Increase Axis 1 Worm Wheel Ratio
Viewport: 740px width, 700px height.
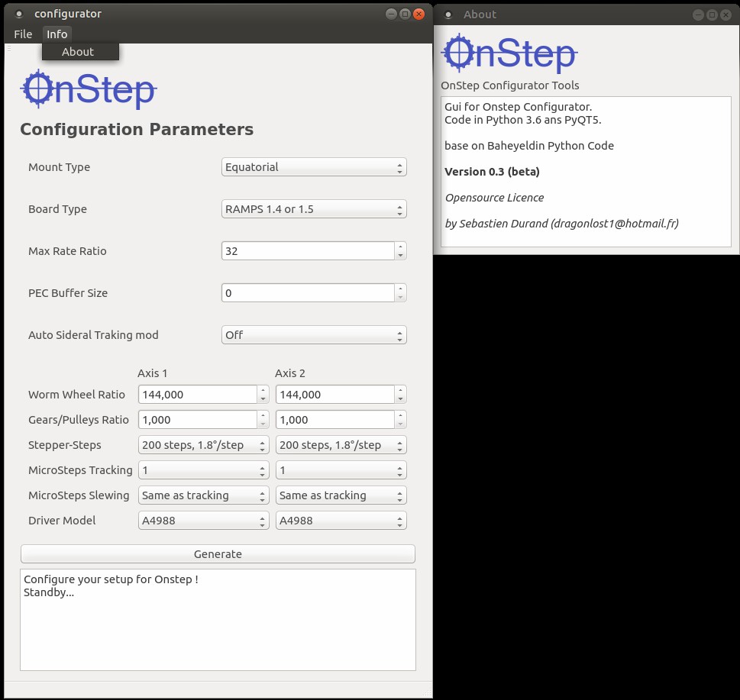pos(263,390)
